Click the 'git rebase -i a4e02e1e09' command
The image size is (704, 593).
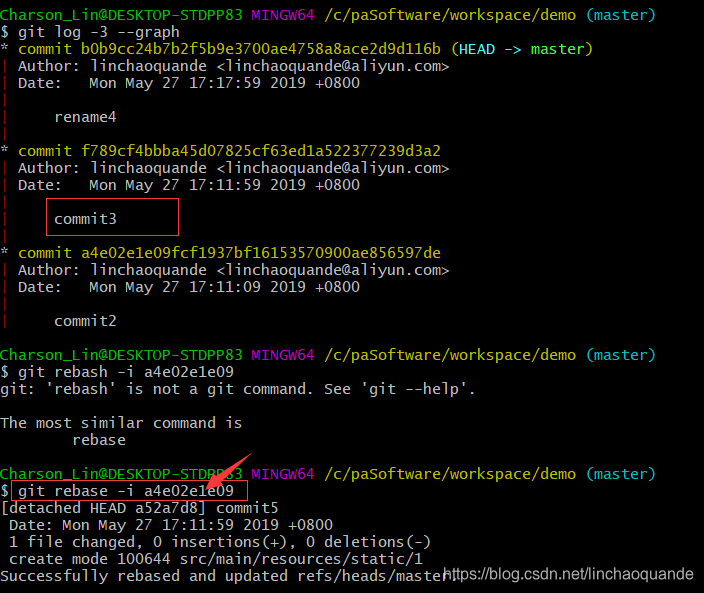[126, 491]
